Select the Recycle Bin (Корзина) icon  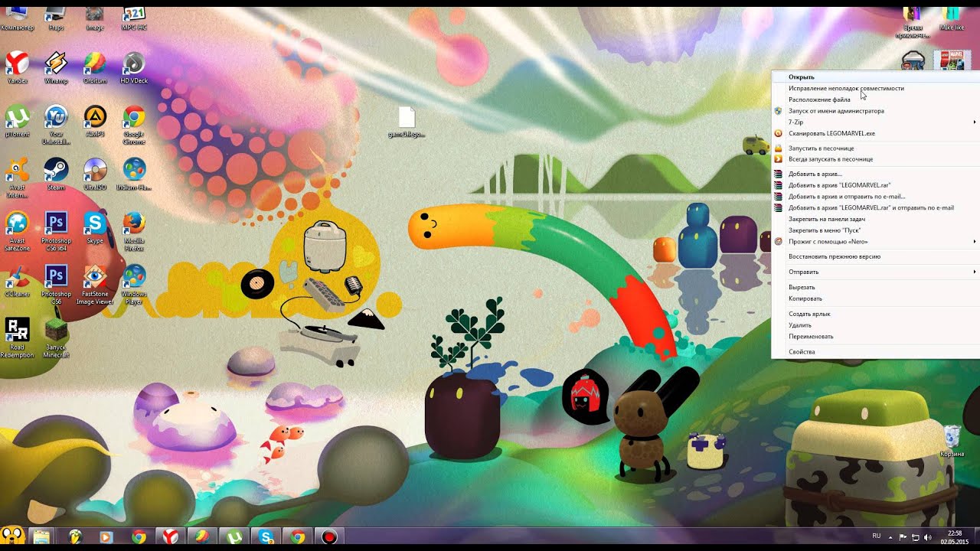(x=952, y=442)
